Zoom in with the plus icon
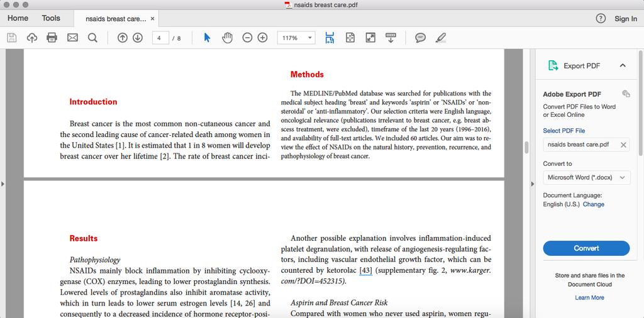 [x=262, y=38]
